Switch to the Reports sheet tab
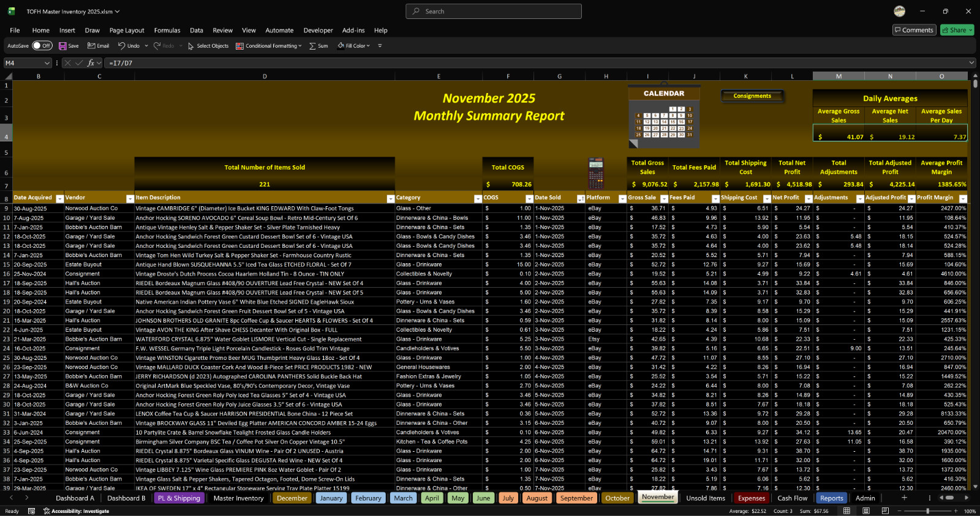 tap(832, 498)
